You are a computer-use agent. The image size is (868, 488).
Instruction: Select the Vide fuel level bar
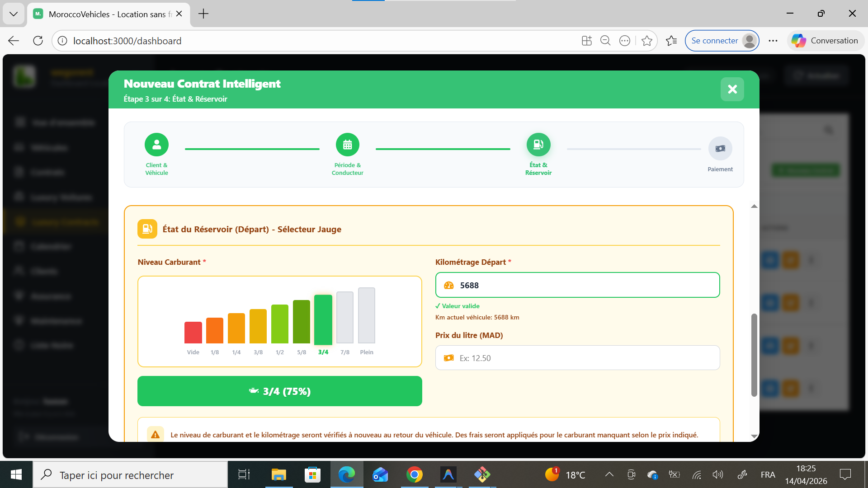193,333
